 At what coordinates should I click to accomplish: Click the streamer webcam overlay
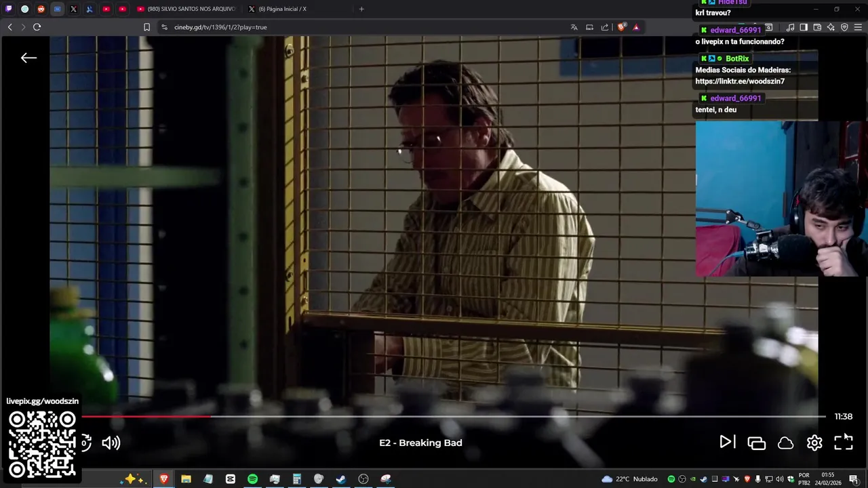(x=782, y=199)
